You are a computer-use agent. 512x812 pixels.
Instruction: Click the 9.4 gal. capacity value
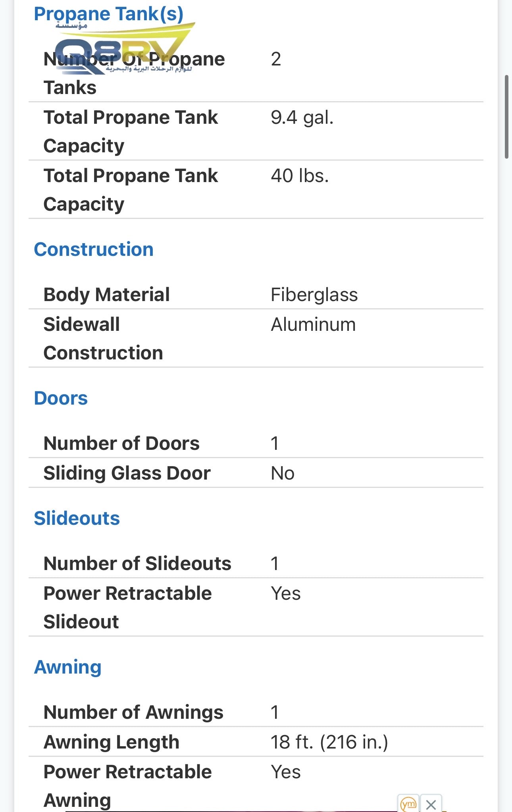click(302, 118)
